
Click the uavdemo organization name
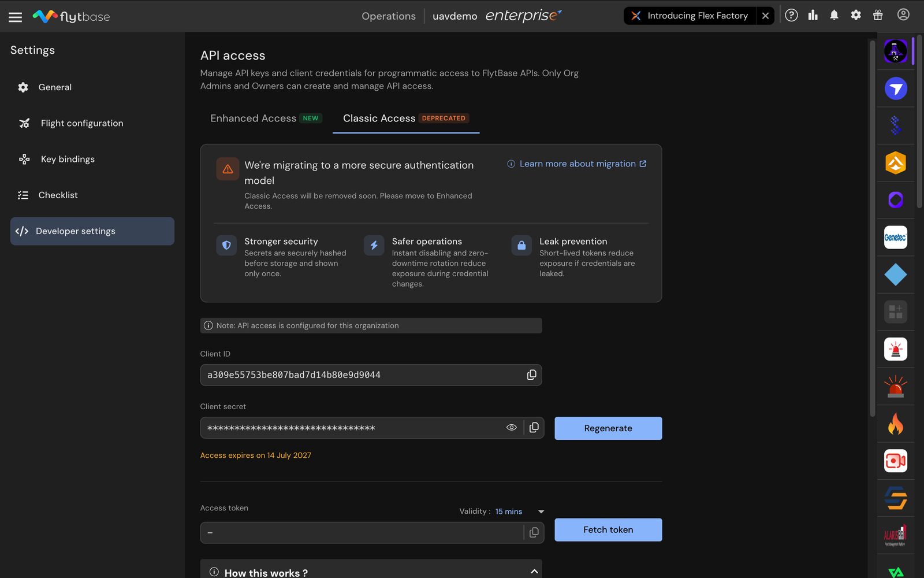coord(455,16)
